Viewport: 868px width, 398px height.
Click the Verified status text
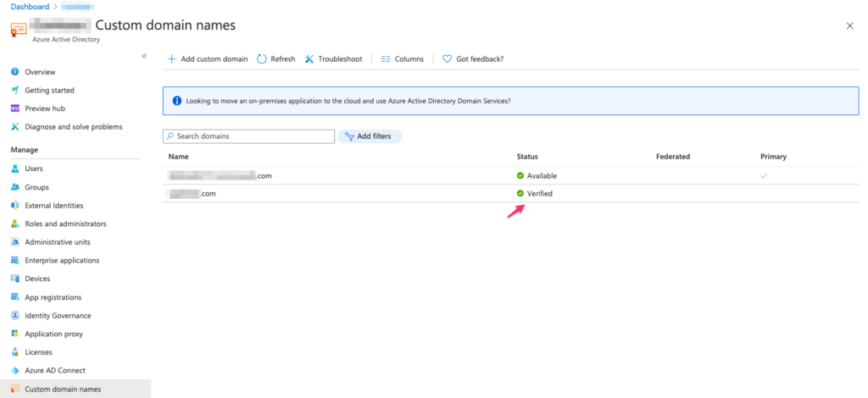coord(540,193)
